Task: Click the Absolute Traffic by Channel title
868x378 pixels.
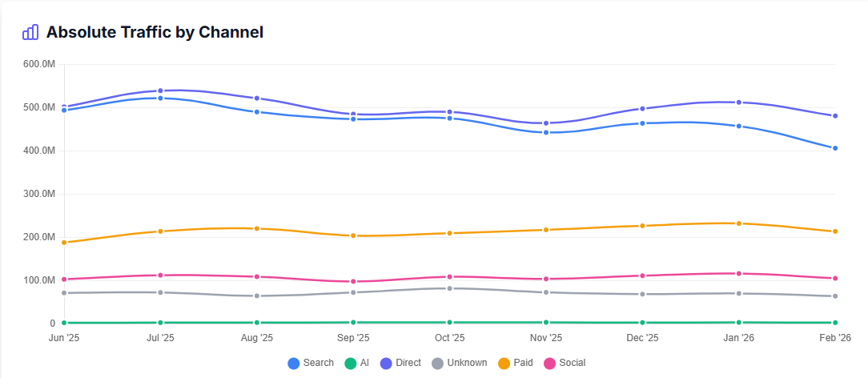Action: [x=155, y=32]
